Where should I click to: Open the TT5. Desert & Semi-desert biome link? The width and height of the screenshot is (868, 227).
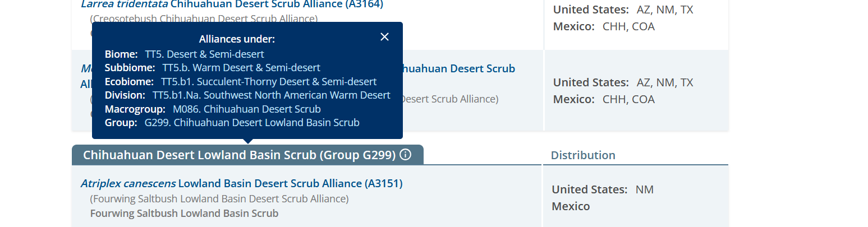tap(204, 54)
